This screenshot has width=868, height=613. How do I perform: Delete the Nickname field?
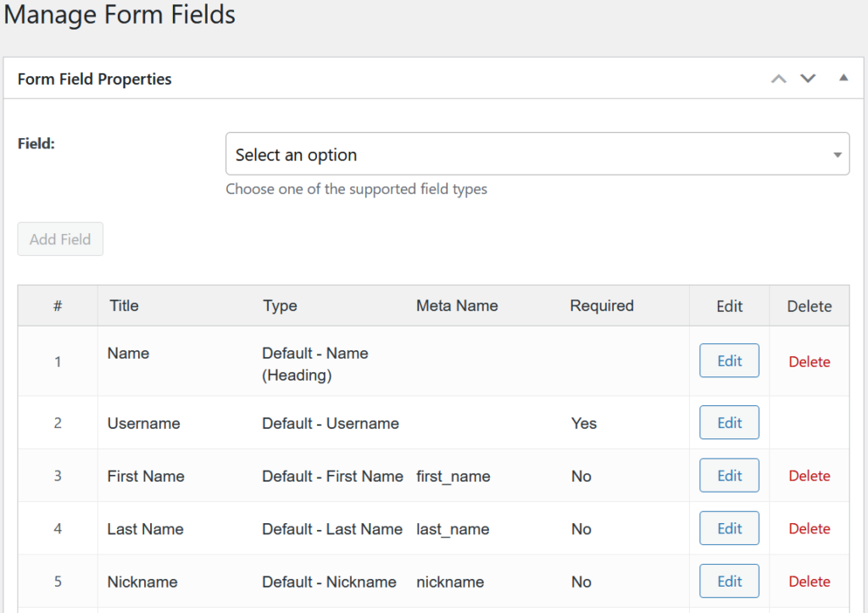coord(809,582)
